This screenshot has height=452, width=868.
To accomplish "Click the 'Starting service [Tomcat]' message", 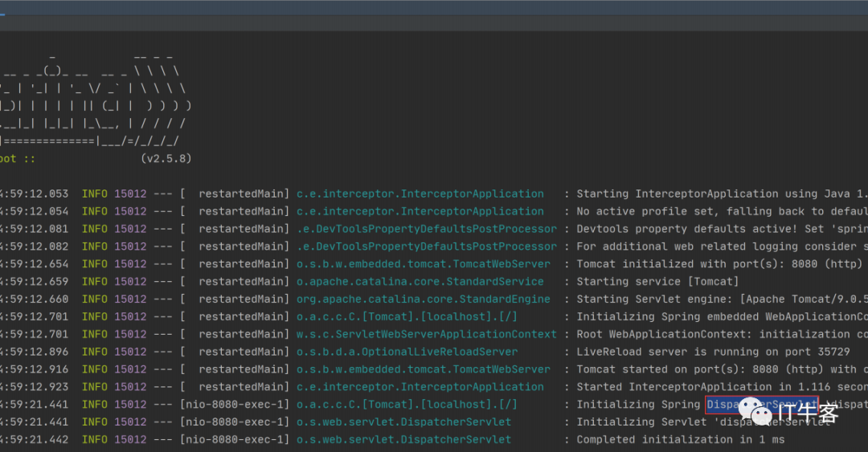I will 657,282.
